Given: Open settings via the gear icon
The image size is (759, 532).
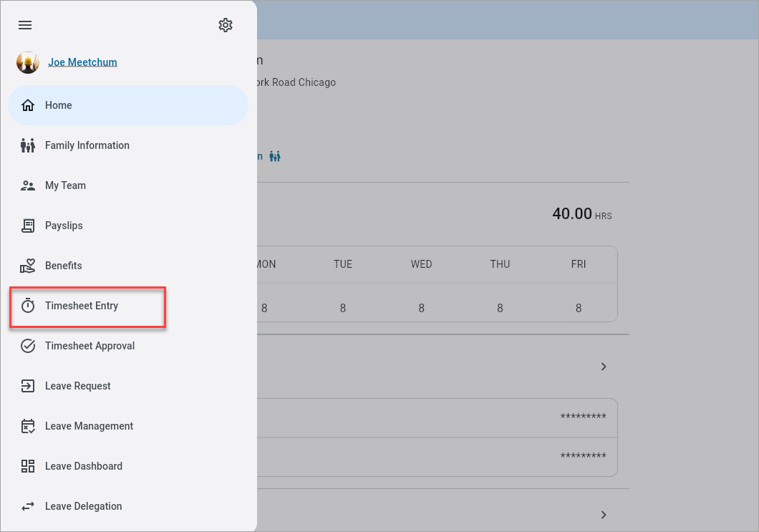Looking at the screenshot, I should click(226, 25).
